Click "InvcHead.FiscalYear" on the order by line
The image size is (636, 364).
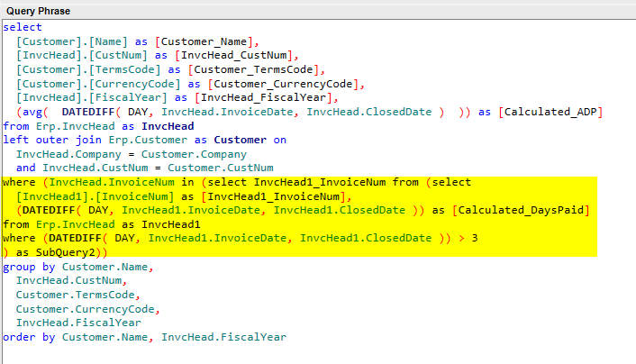224,337
